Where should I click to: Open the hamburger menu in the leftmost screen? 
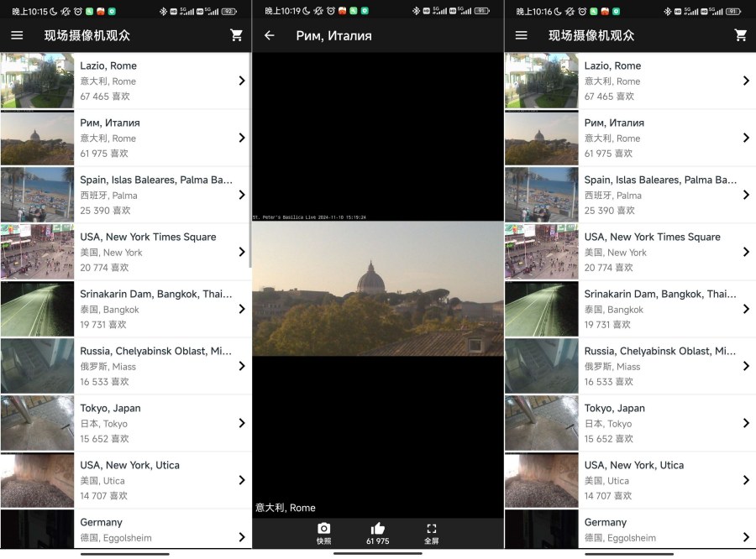tap(17, 35)
